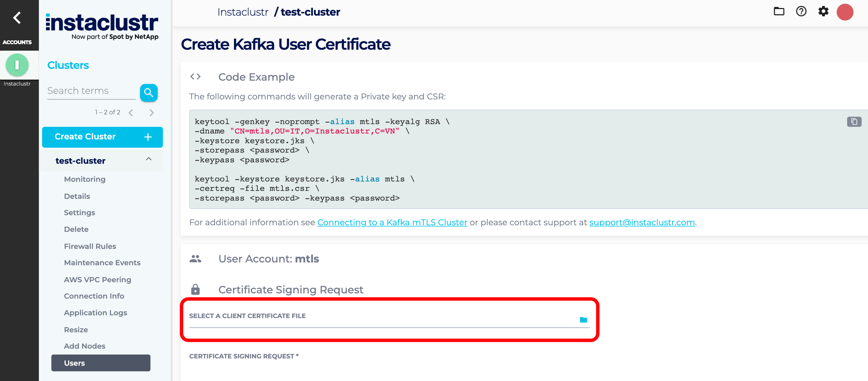
Task: Open the settings gear icon
Action: click(x=824, y=11)
